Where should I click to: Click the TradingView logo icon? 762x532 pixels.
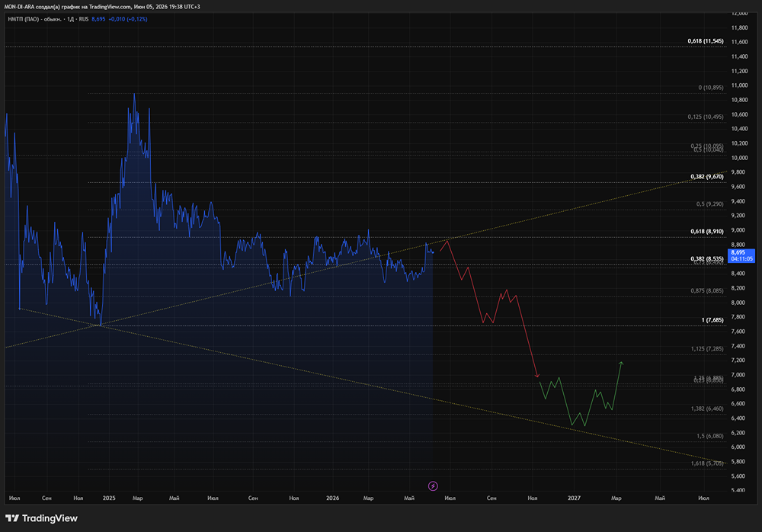coord(12,518)
